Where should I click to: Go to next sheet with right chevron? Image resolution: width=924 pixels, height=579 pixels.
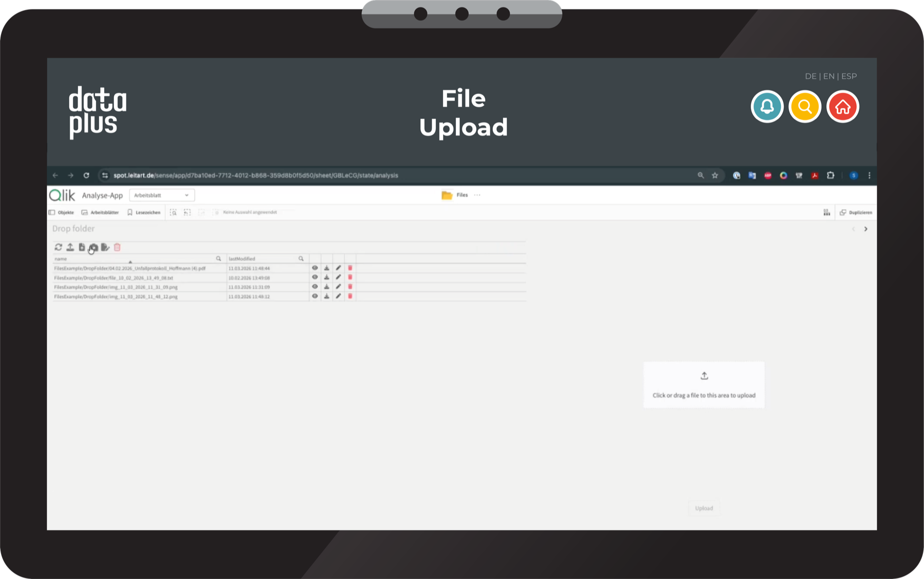865,229
